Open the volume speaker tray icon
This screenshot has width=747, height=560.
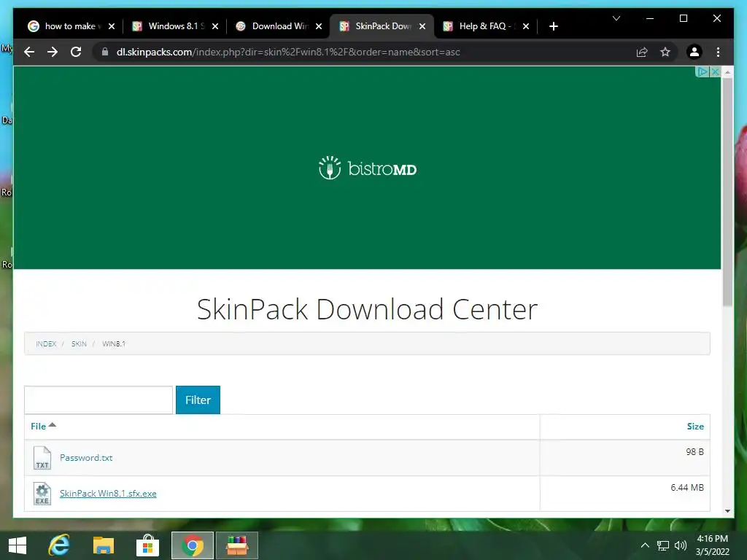(x=681, y=545)
